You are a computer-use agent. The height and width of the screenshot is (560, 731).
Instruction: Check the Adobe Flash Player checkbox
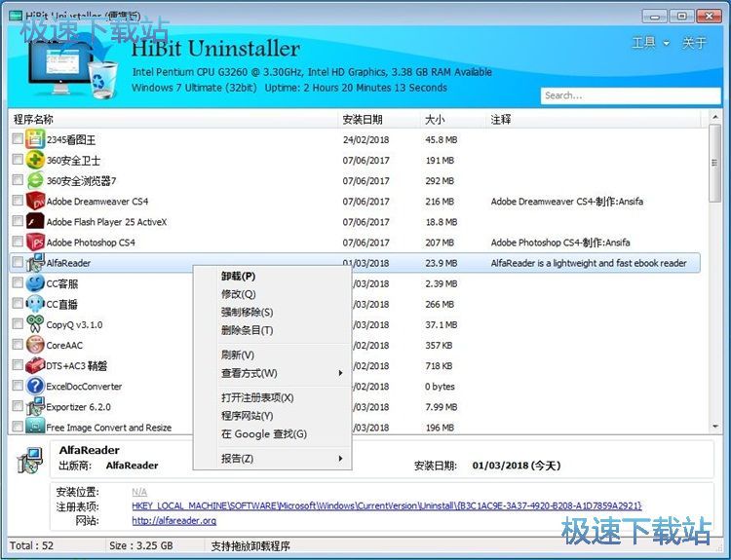coord(18,221)
